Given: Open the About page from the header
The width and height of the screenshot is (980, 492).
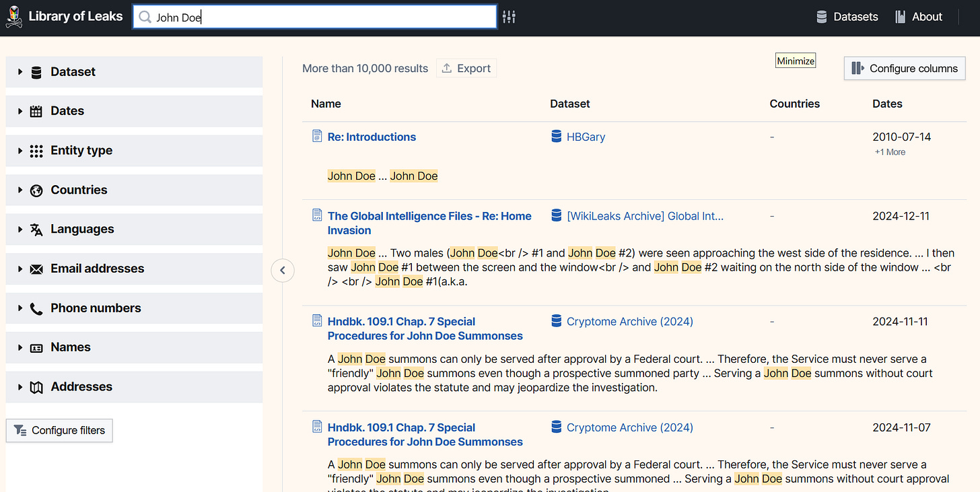Looking at the screenshot, I should [x=919, y=17].
